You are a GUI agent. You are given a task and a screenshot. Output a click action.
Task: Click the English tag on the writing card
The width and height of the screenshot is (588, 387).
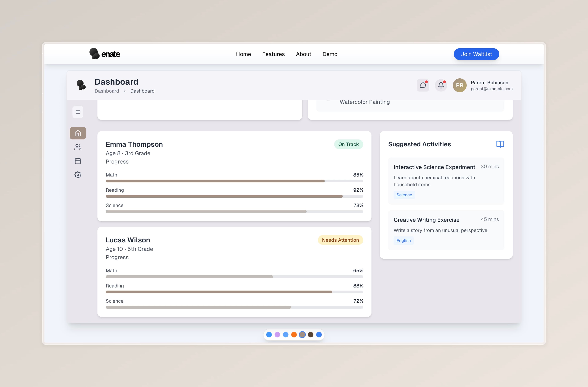click(x=403, y=240)
